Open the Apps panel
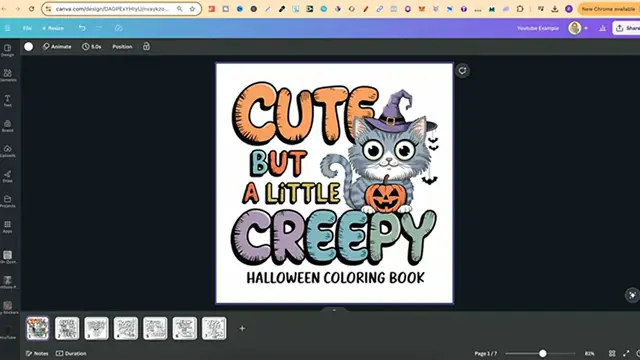 coord(7,227)
